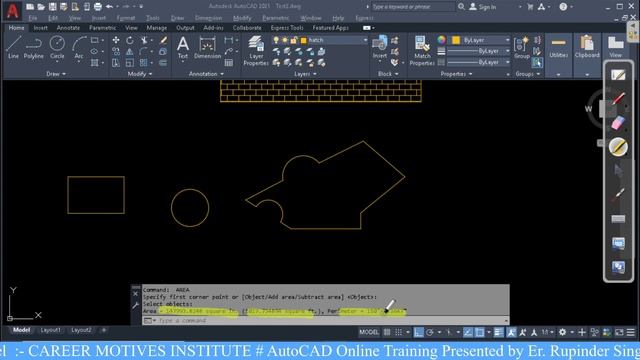Open the Express Tools ribbon tab

click(x=287, y=28)
